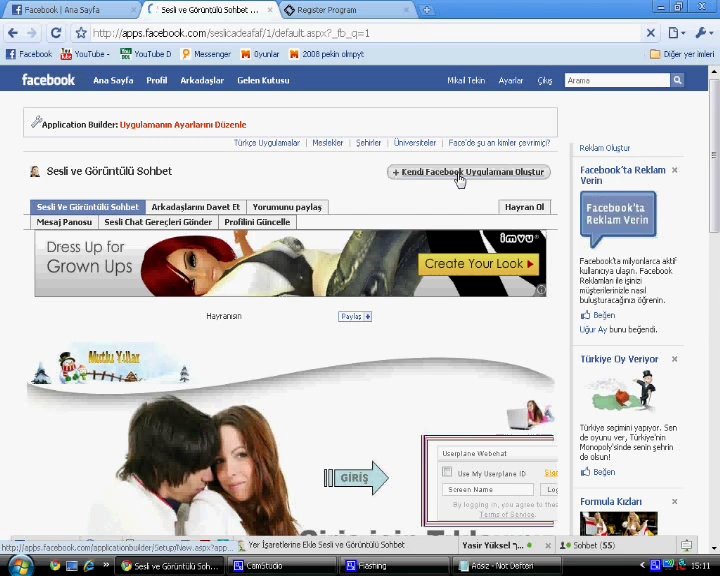Select the Yorumunu paylaş tab

pos(287,207)
